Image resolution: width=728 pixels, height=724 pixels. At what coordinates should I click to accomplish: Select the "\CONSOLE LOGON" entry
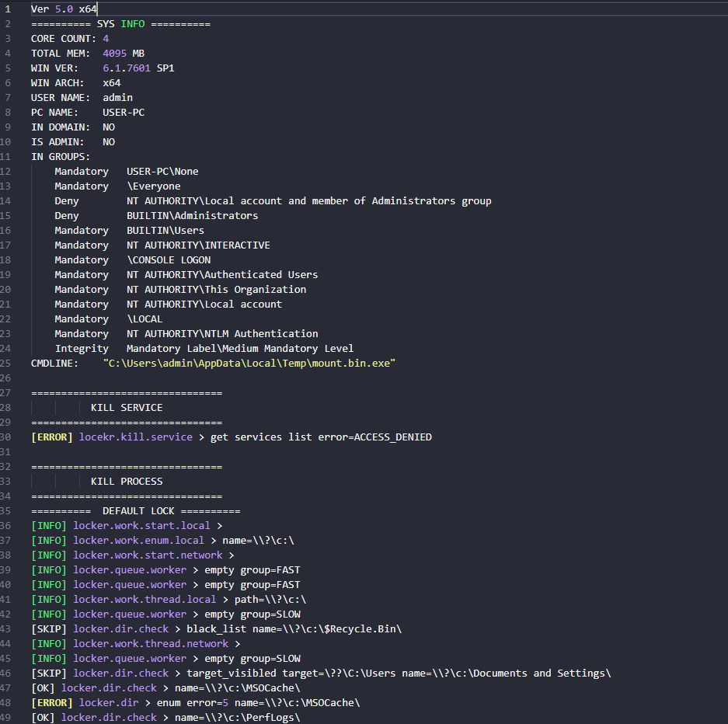169,260
